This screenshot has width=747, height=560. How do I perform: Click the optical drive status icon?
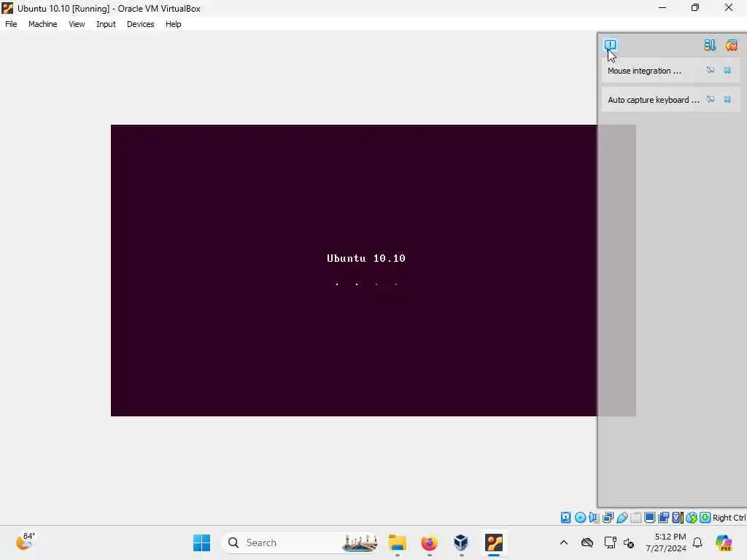(x=580, y=518)
